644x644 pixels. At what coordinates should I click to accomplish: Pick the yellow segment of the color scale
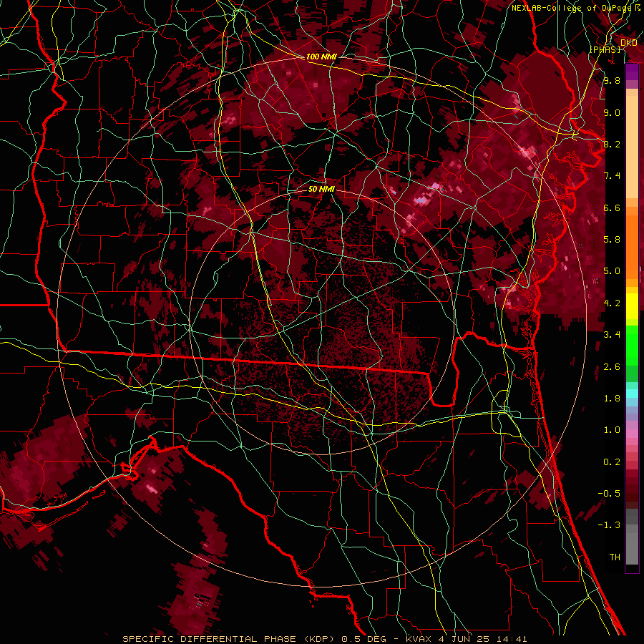coord(632,306)
